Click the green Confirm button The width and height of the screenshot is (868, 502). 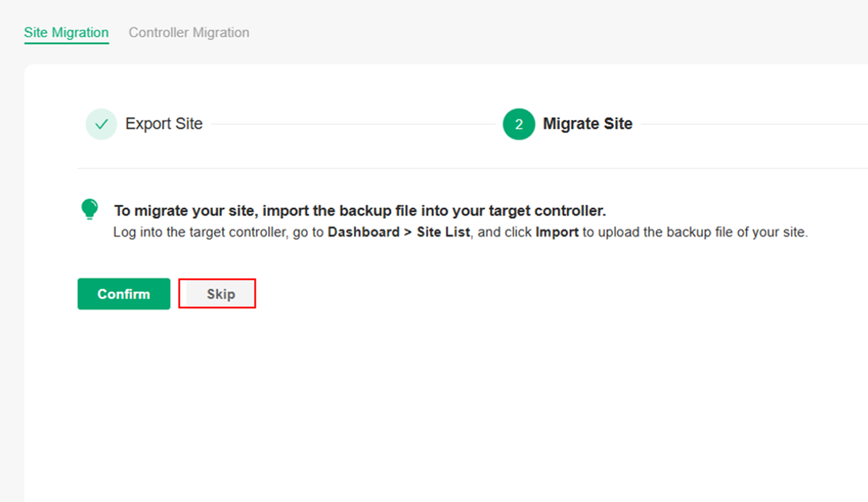coord(124,294)
